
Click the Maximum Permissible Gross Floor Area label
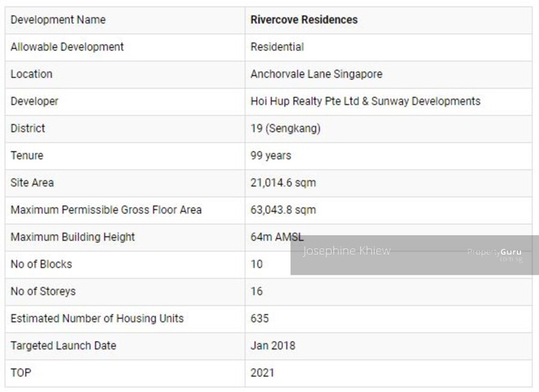(106, 210)
